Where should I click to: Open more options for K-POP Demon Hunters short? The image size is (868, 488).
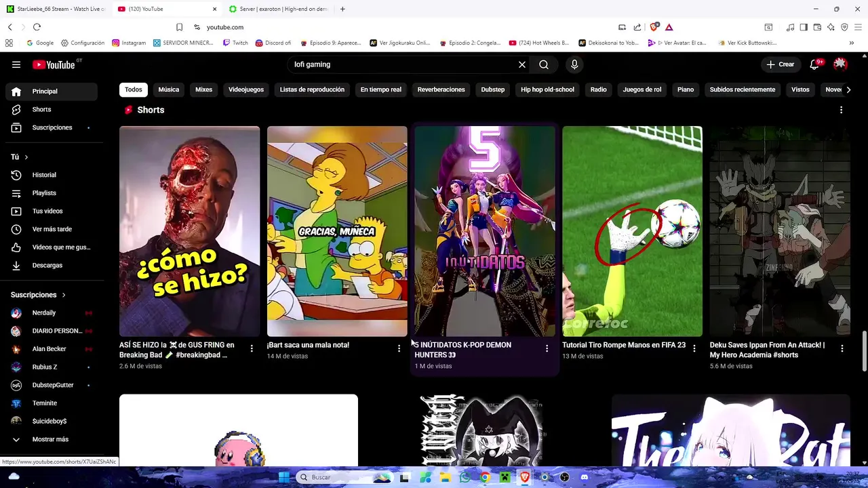tap(547, 348)
